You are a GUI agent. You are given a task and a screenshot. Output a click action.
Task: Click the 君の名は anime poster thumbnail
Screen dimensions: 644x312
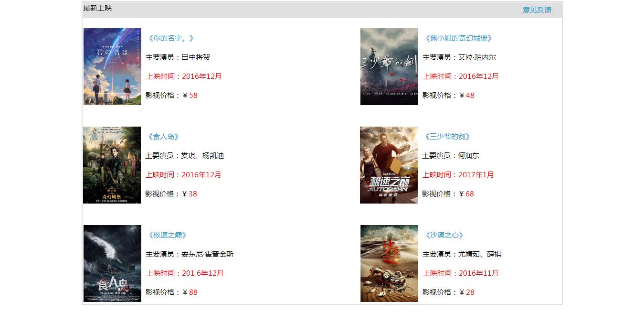point(112,66)
